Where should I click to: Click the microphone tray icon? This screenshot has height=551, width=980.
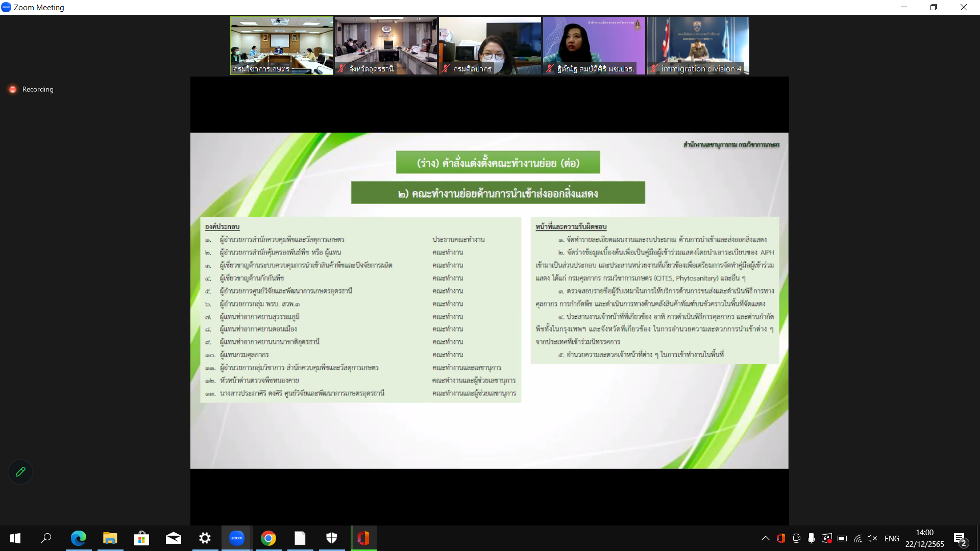[x=812, y=538]
